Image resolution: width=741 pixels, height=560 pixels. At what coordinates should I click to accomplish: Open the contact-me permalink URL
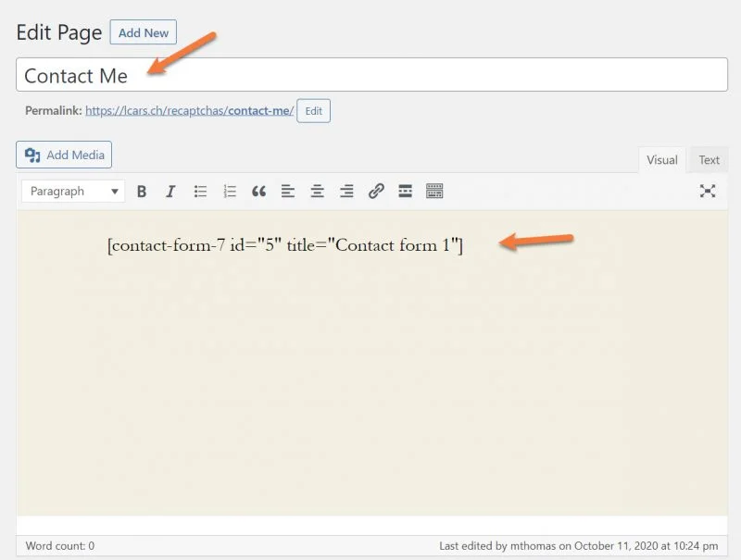point(189,111)
